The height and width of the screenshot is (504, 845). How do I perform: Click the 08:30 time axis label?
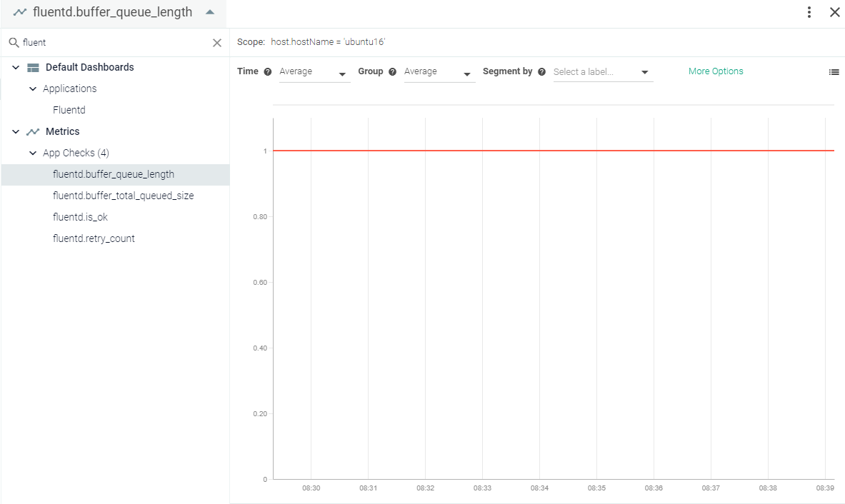[x=311, y=488]
